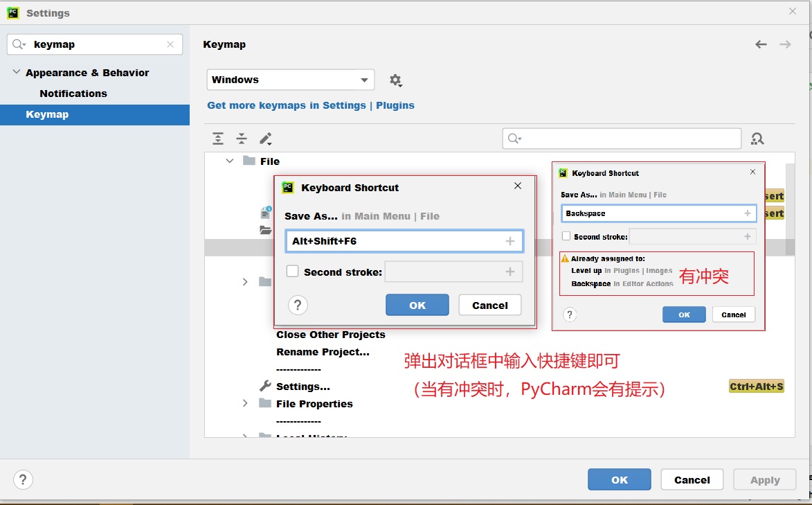The image size is (812, 505).
Task: Select Rename Project... action in list
Action: pos(323,352)
